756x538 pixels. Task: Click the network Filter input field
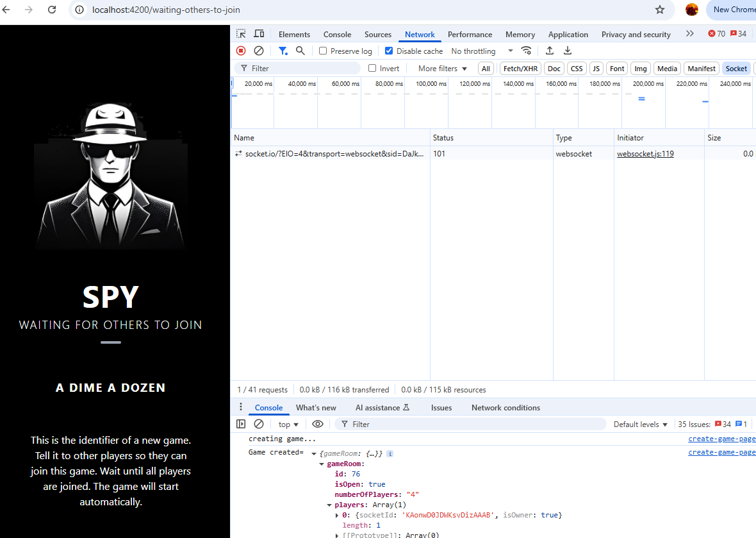click(297, 69)
